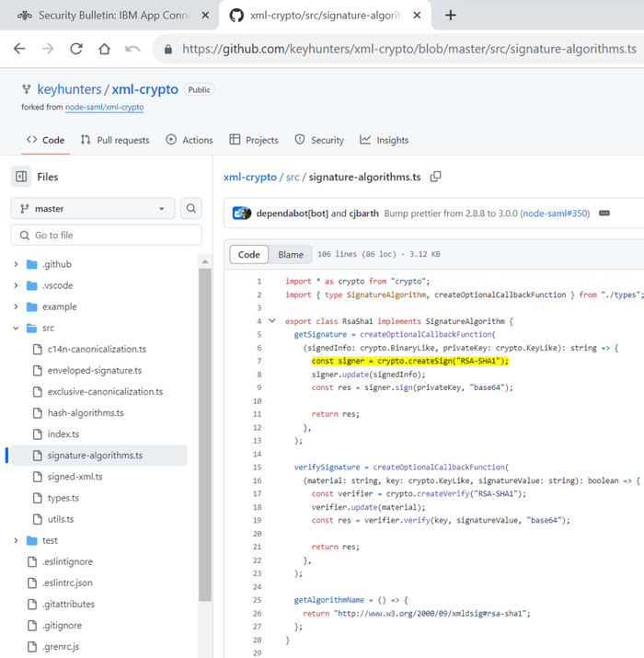Click the undo arrow in the browser toolbar
The image size is (644, 658).
(x=132, y=49)
